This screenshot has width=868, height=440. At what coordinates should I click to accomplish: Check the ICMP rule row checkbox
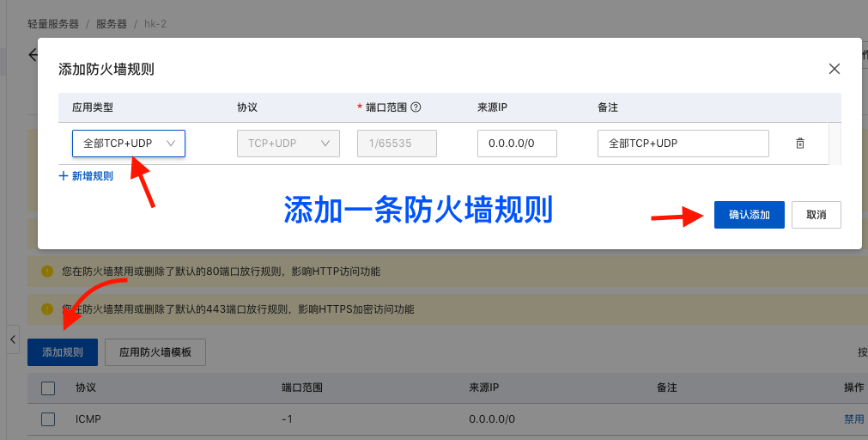click(x=48, y=419)
